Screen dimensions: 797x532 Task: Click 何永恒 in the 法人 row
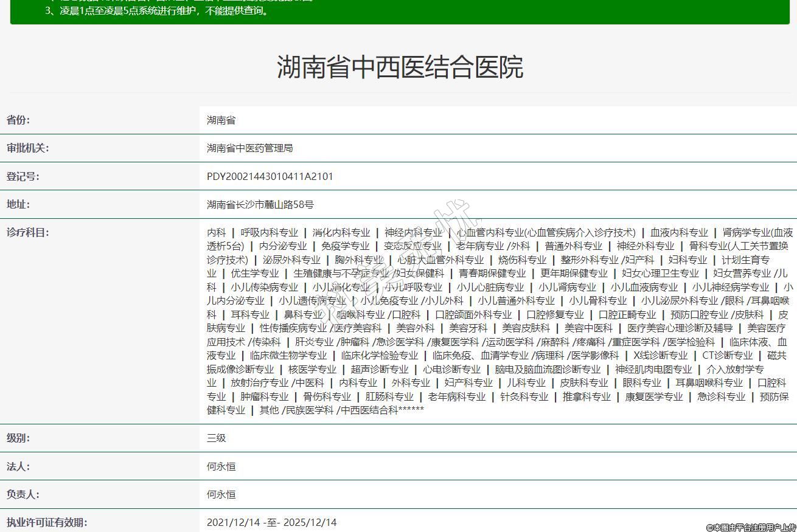pos(221,466)
